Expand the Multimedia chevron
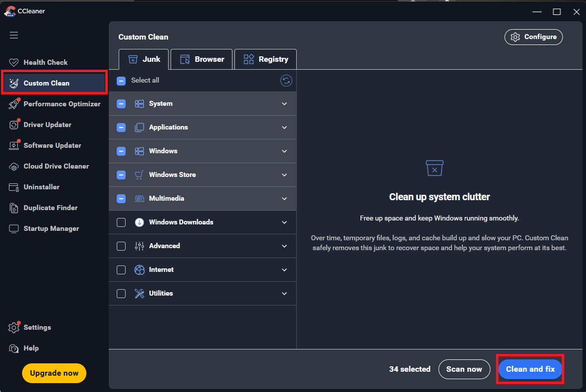 284,199
